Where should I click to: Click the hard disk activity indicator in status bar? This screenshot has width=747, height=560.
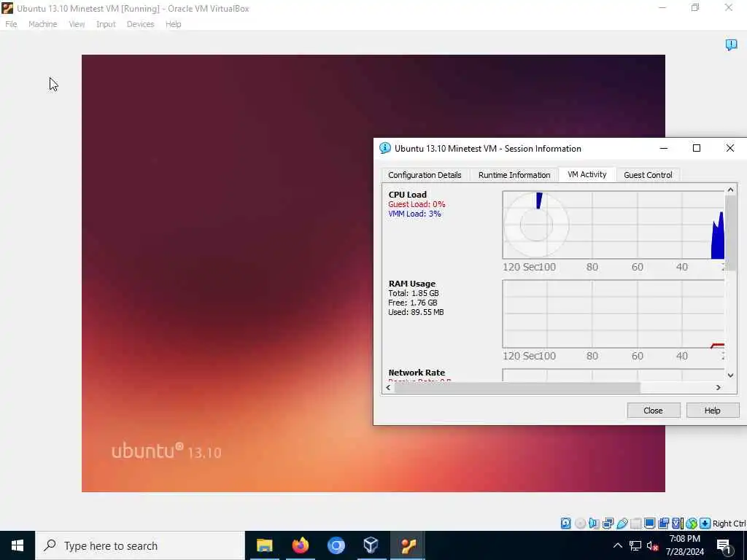tap(565, 524)
